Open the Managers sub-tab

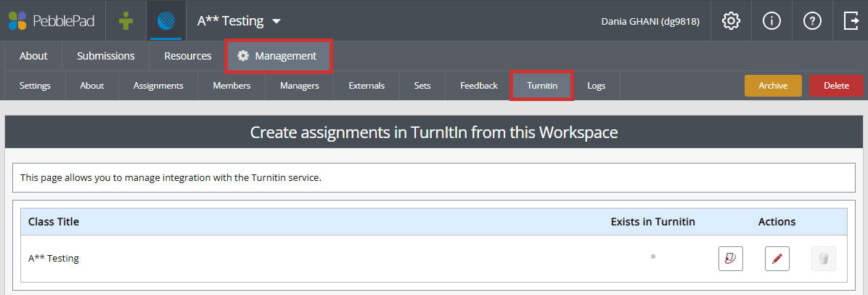point(300,86)
